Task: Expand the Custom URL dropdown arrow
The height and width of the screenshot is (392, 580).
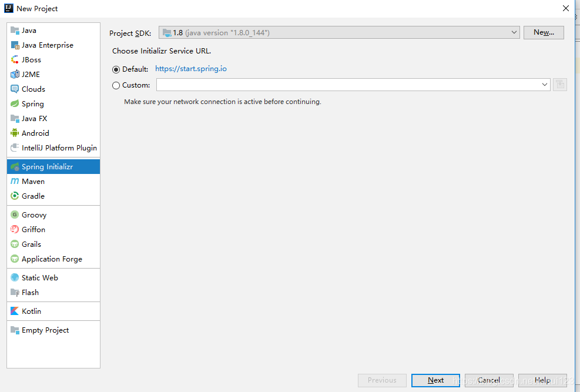Action: point(545,85)
